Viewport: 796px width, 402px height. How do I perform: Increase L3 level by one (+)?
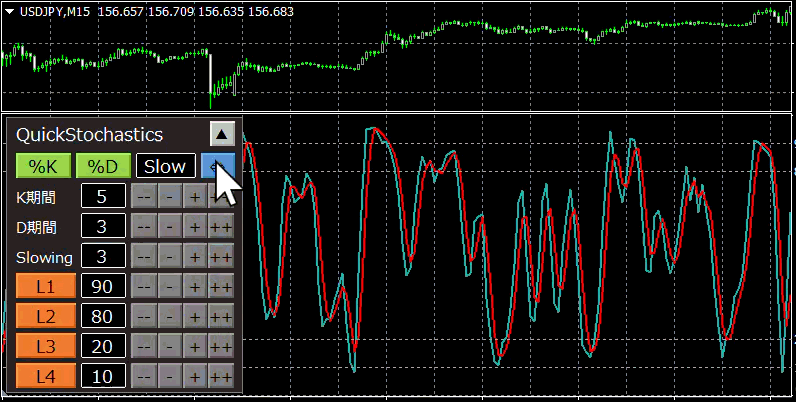pyautogui.click(x=195, y=346)
